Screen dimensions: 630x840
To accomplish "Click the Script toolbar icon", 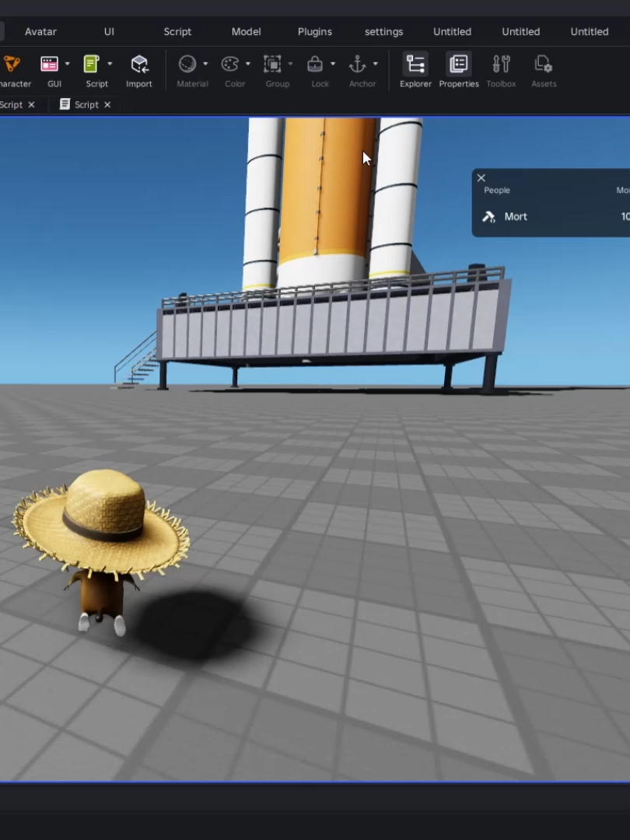I will coord(92,65).
